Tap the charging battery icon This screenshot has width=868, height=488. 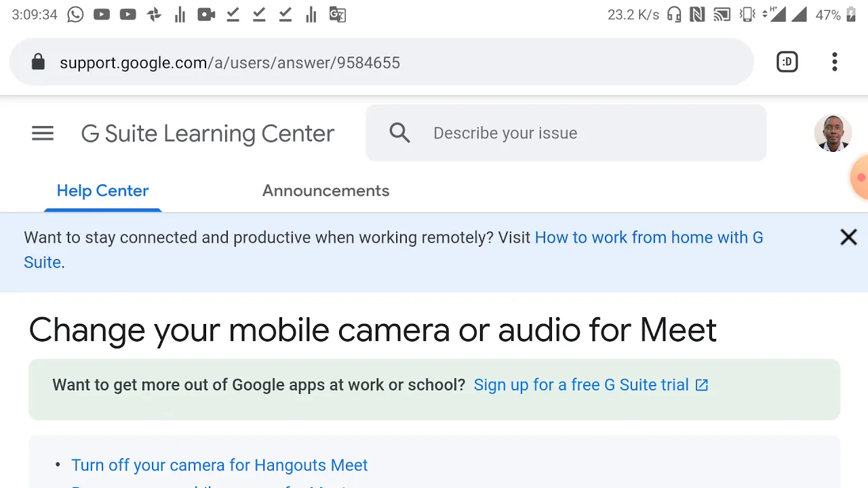(852, 15)
